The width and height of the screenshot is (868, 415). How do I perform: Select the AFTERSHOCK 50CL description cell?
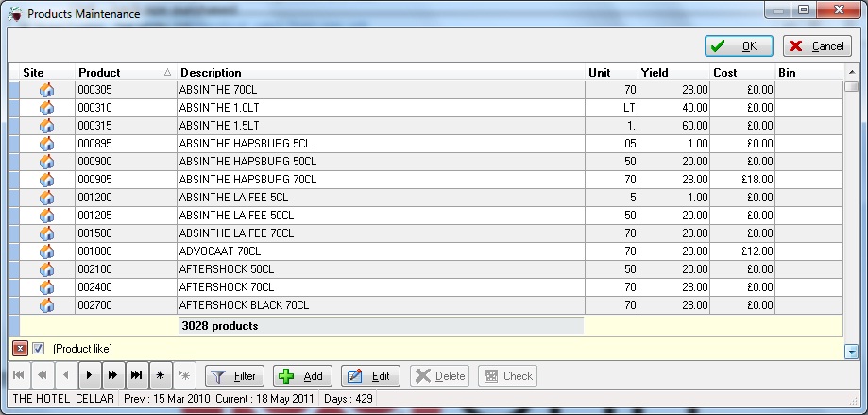(x=381, y=269)
